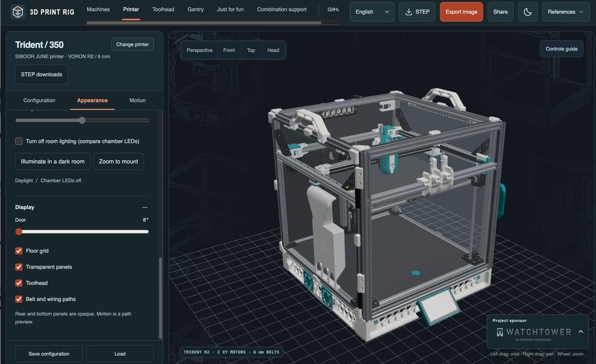Open the Toolhead nav item
This screenshot has width=596, height=364.
[163, 9]
